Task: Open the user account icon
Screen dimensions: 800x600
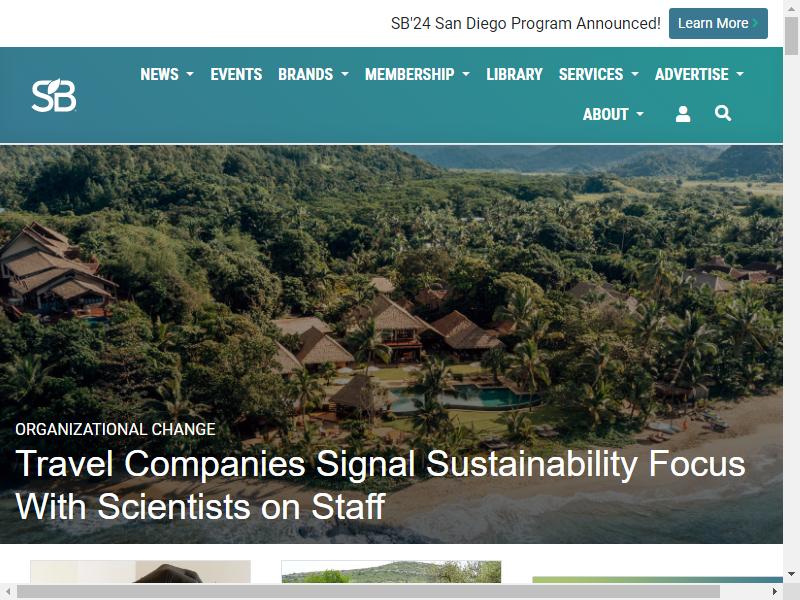Action: point(683,114)
